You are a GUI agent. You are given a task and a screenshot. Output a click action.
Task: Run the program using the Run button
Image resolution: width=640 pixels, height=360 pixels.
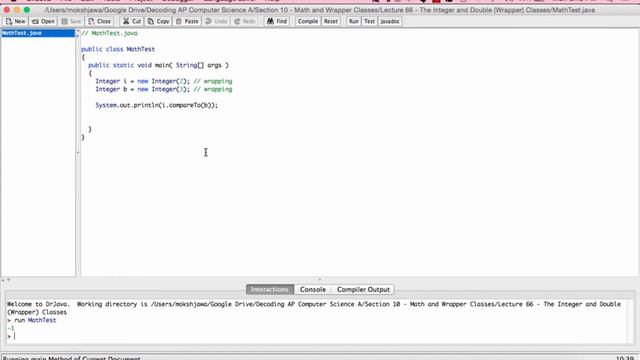click(354, 21)
